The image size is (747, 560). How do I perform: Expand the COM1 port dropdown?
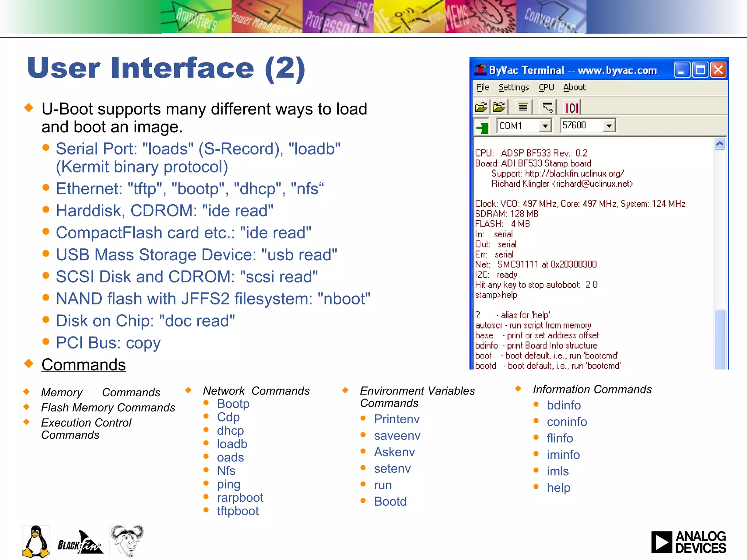(545, 126)
